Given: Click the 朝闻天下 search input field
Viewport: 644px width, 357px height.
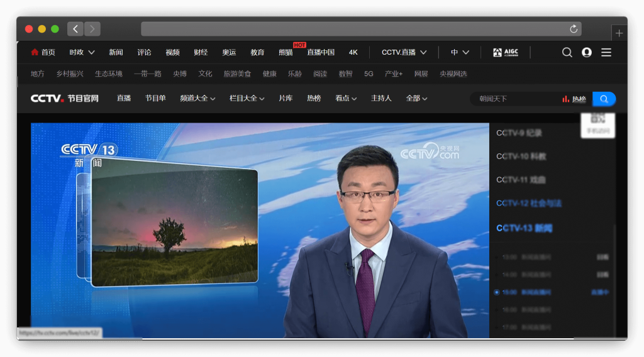Looking at the screenshot, I should [516, 99].
